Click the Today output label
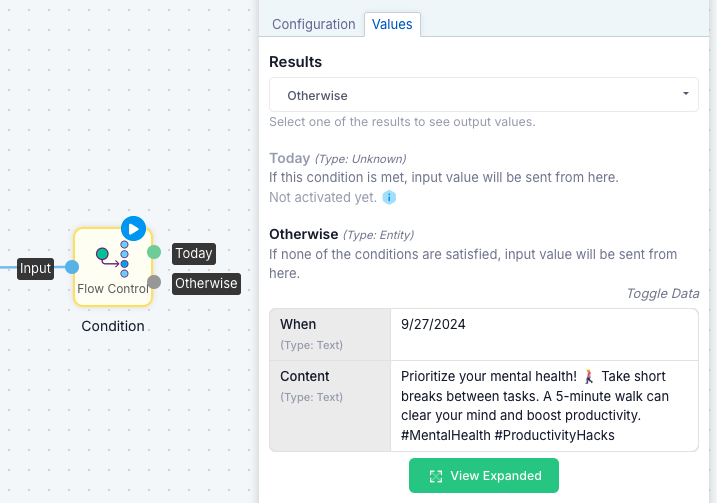The height and width of the screenshot is (503, 717). point(194,253)
